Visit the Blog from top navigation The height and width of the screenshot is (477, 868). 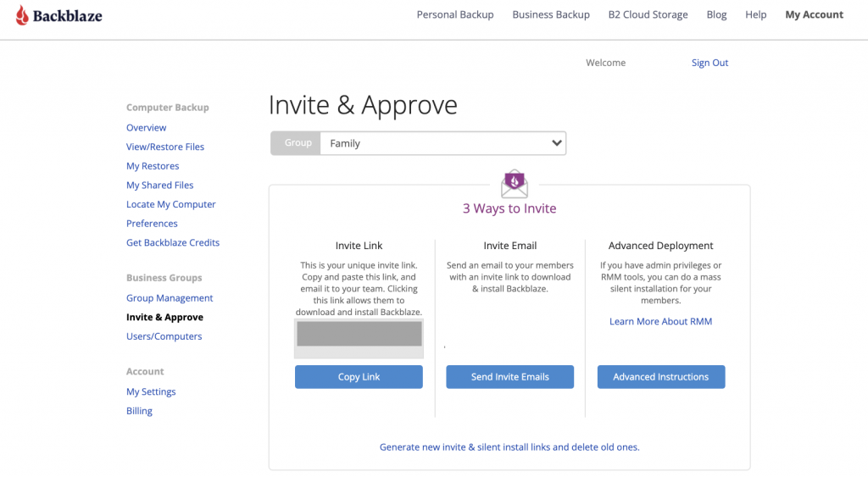coord(716,15)
